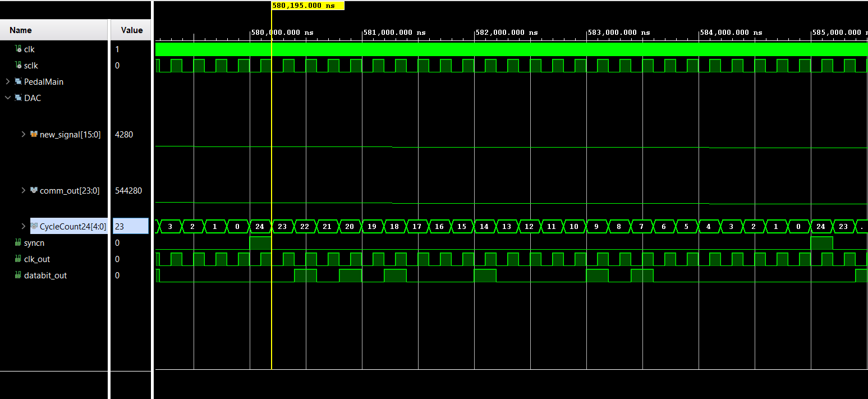Expand the new_signal[15:0] bus
Viewport: 868px width, 399px height.
point(24,135)
